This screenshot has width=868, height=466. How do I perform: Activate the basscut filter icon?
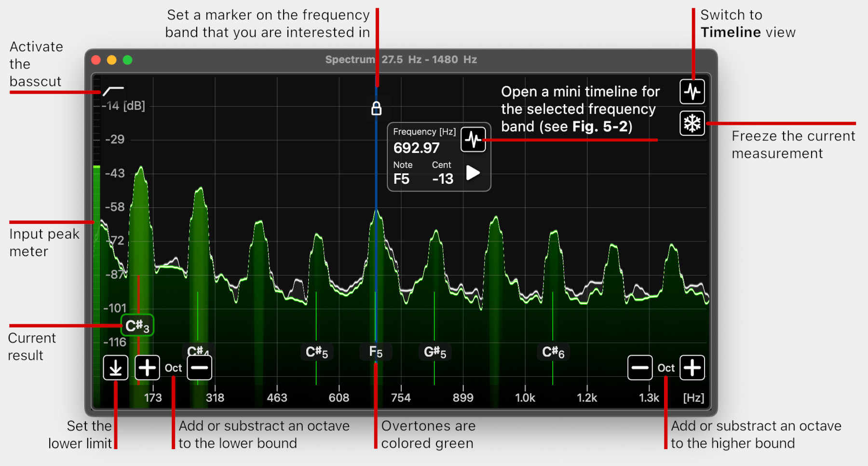coord(113,91)
